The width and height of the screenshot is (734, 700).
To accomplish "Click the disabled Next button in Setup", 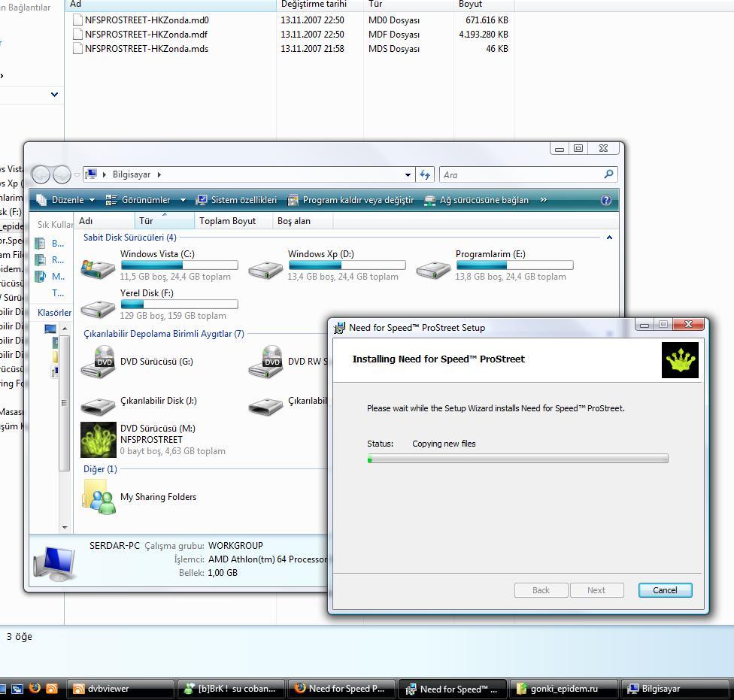I will click(x=596, y=590).
